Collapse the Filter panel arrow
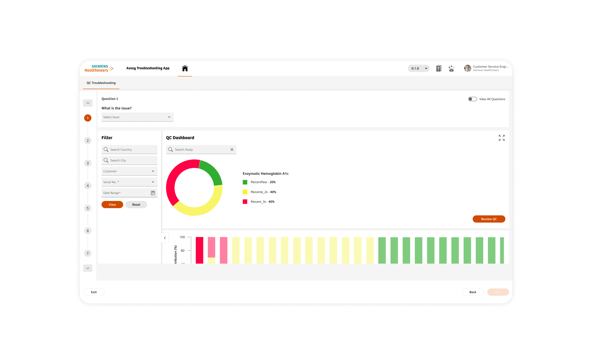 [165, 238]
